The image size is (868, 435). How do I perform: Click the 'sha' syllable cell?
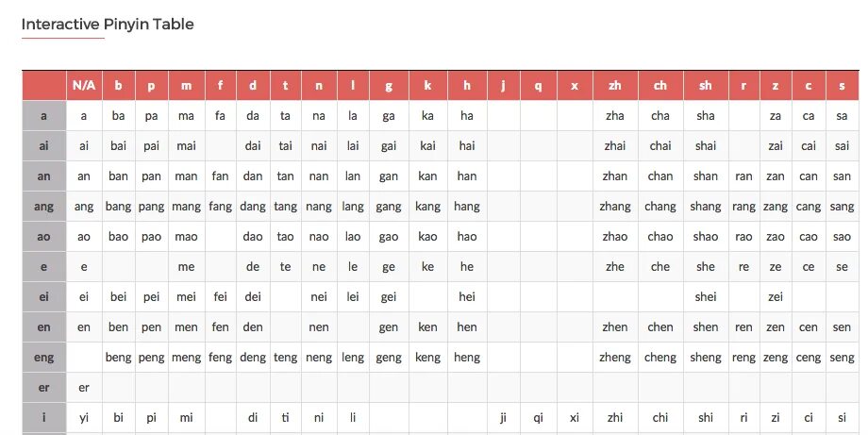706,116
